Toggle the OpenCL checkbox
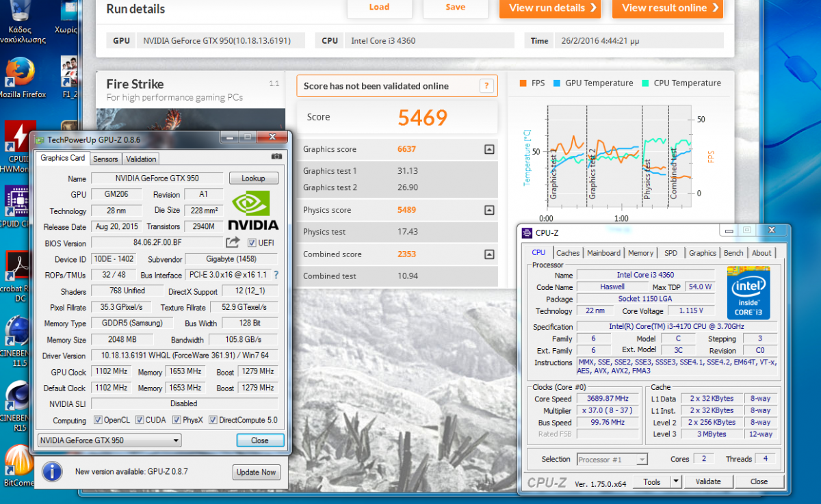The height and width of the screenshot is (504, 821). click(98, 420)
